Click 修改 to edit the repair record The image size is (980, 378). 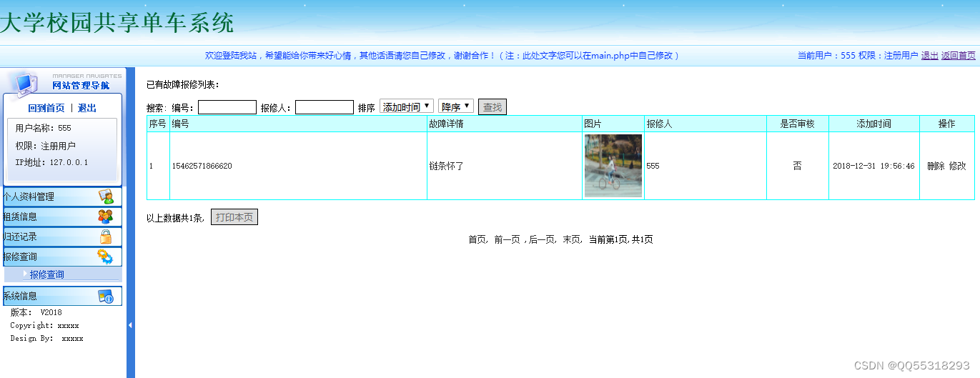tap(958, 166)
